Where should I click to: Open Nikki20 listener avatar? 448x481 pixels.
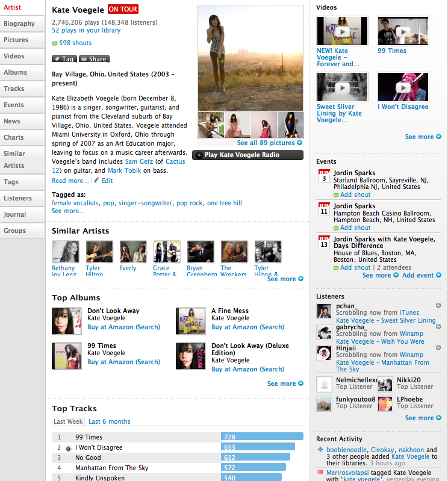385,384
